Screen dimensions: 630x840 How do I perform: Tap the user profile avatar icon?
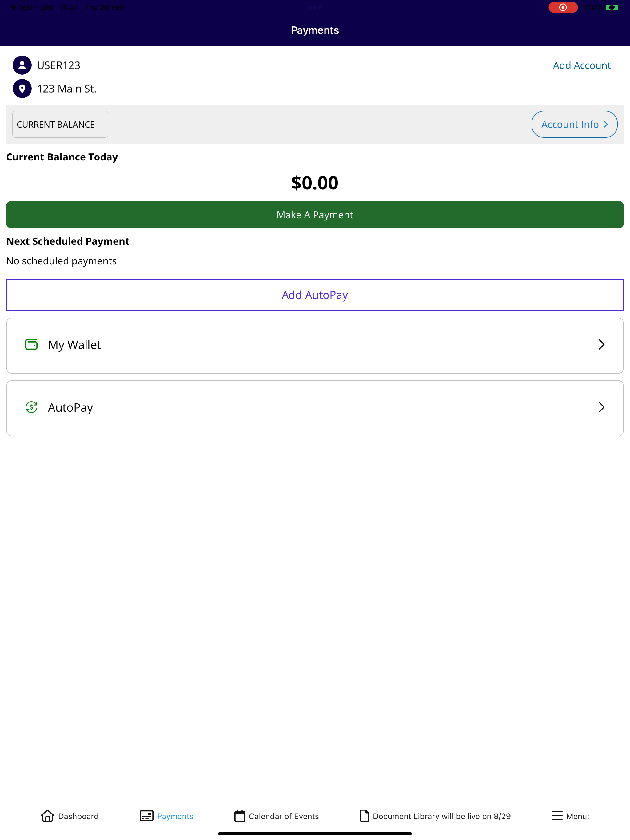coord(22,65)
